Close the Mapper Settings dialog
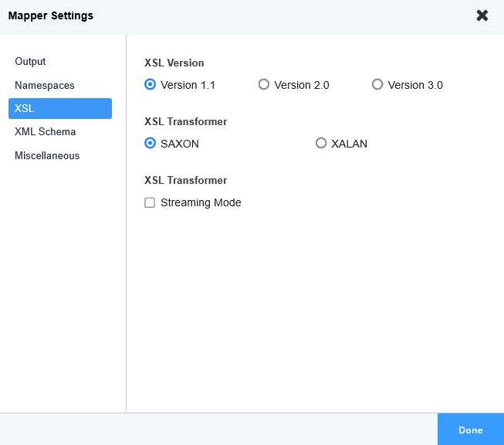Viewport: 504px width, 445px height. 482,15
